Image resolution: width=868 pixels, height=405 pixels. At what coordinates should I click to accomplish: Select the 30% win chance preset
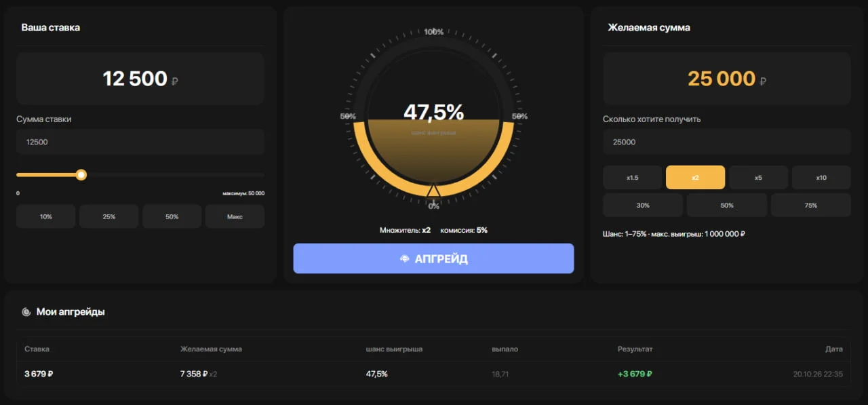coord(643,205)
